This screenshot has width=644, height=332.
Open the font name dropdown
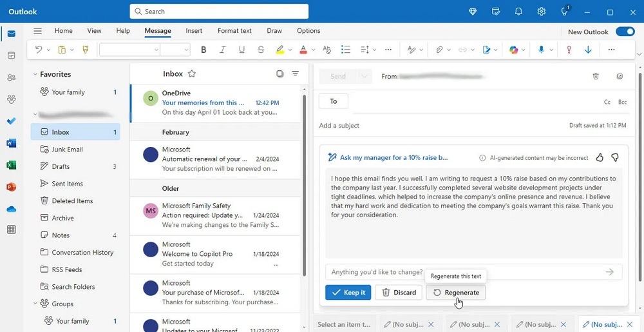pos(129,50)
